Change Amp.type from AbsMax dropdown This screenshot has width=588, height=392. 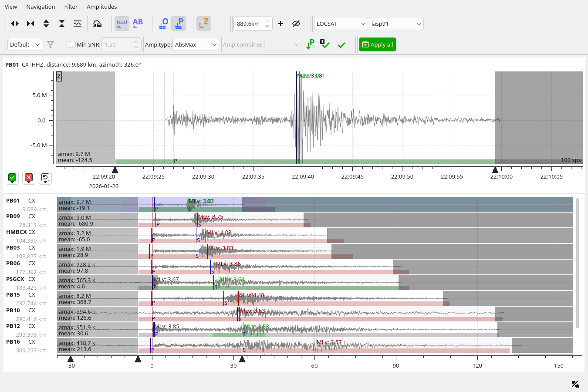(196, 44)
